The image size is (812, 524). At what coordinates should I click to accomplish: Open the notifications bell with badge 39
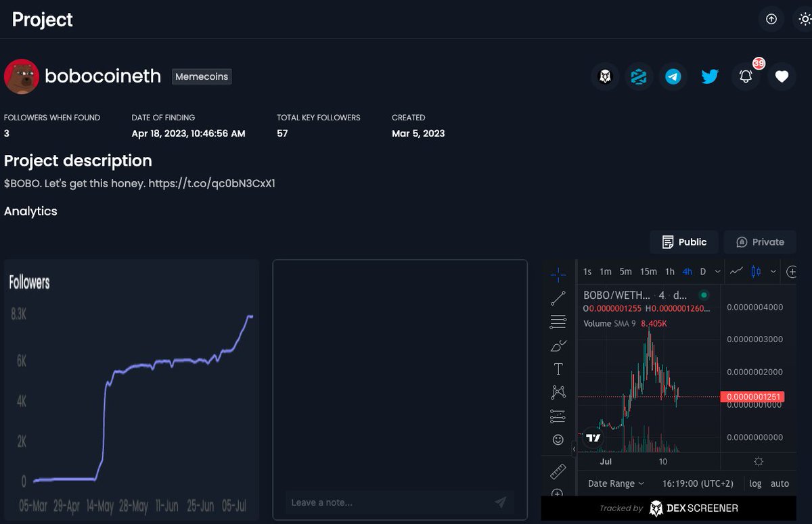[x=745, y=76]
